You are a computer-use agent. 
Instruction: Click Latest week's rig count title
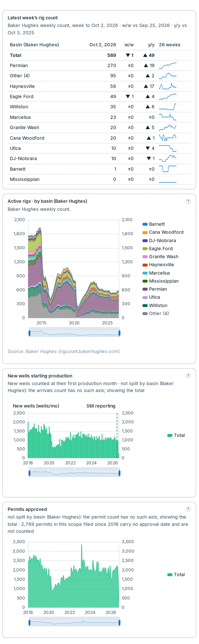click(x=32, y=18)
